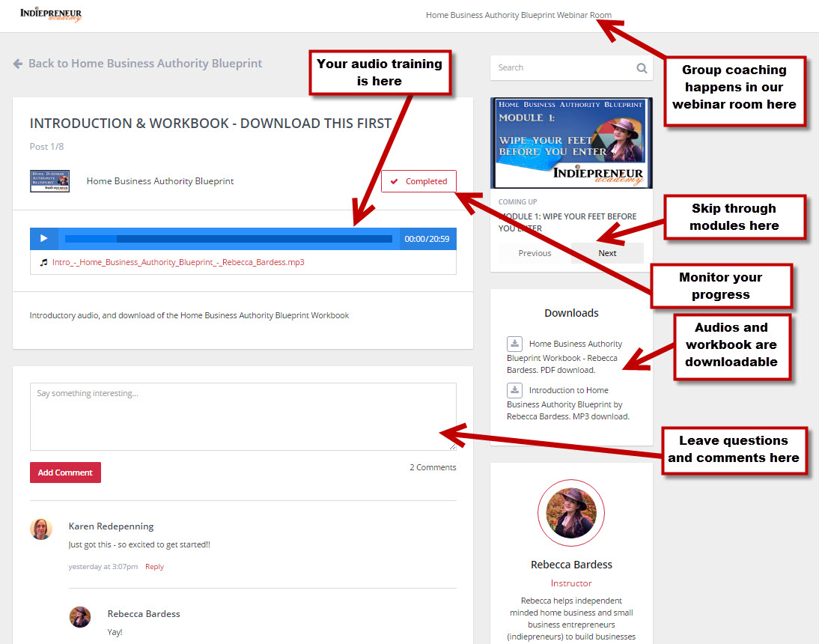Open the Indiepreneur Academy logo

pyautogui.click(x=51, y=15)
